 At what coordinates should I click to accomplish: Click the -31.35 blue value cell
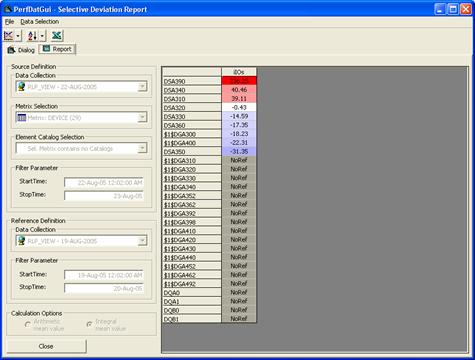tap(239, 152)
